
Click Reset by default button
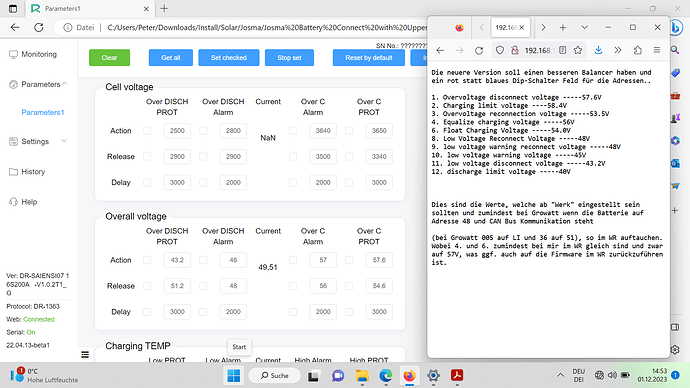[x=369, y=58]
